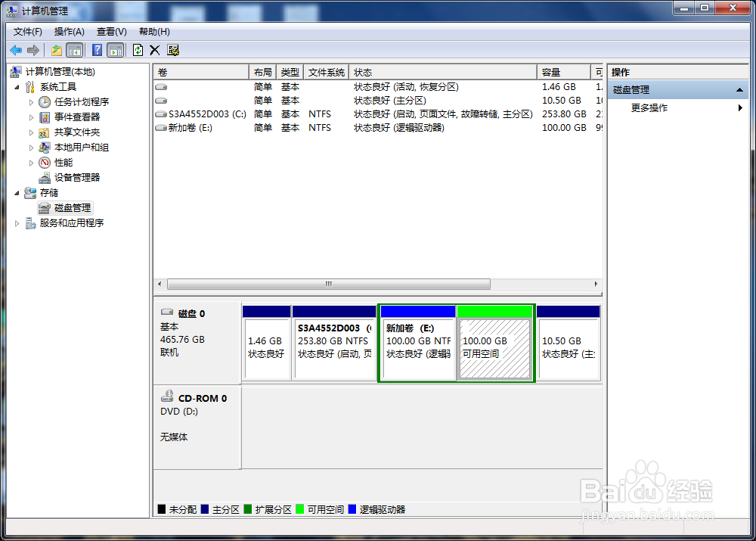The width and height of the screenshot is (756, 541).
Task: Click the Delete X toolbar icon
Action: pyautogui.click(x=155, y=50)
